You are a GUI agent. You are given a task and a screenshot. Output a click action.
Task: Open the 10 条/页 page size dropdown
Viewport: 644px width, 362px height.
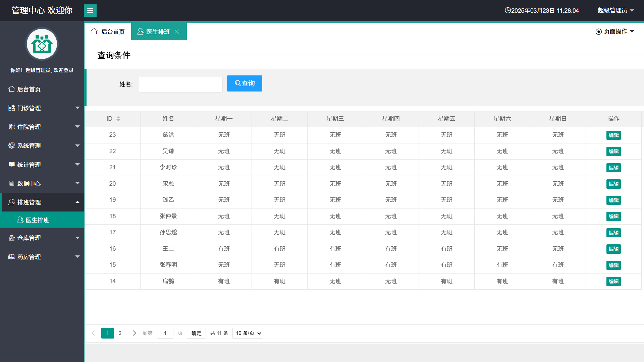click(x=248, y=333)
